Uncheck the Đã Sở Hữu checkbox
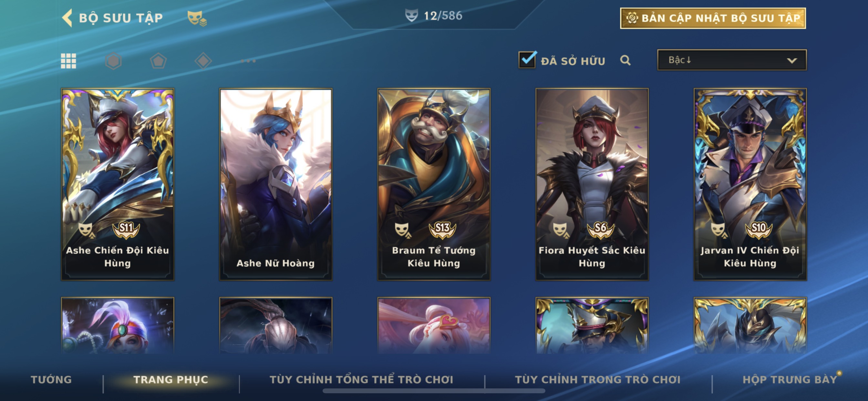 (x=527, y=60)
